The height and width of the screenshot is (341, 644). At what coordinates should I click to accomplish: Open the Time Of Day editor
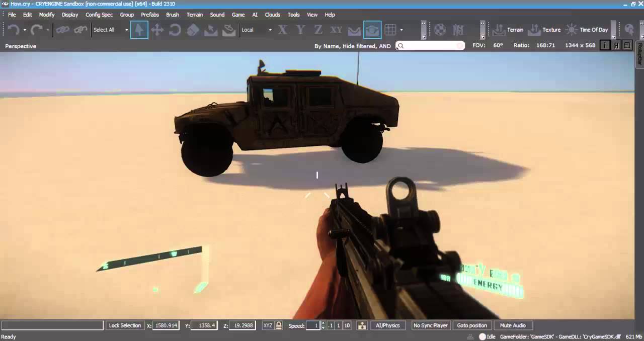[x=587, y=30]
